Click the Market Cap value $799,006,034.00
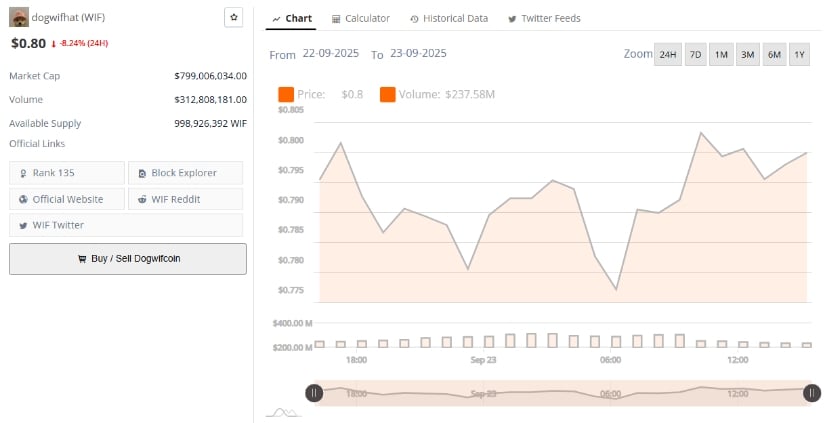825x423 pixels. (210, 76)
